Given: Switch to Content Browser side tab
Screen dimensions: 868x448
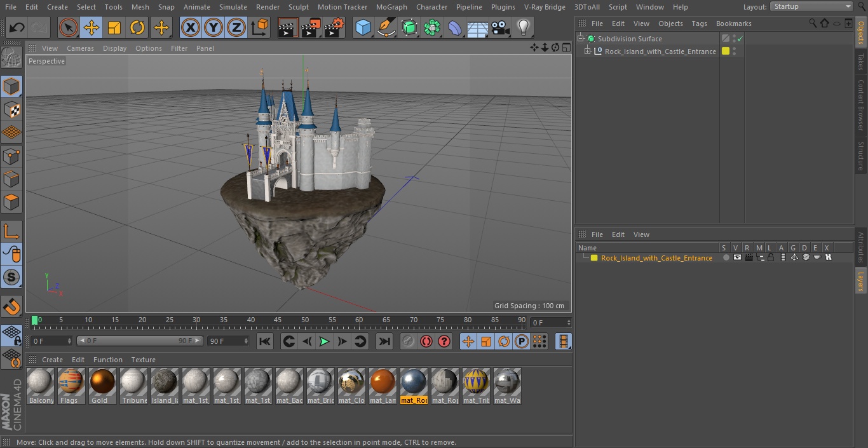Looking at the screenshot, I should 861,105.
